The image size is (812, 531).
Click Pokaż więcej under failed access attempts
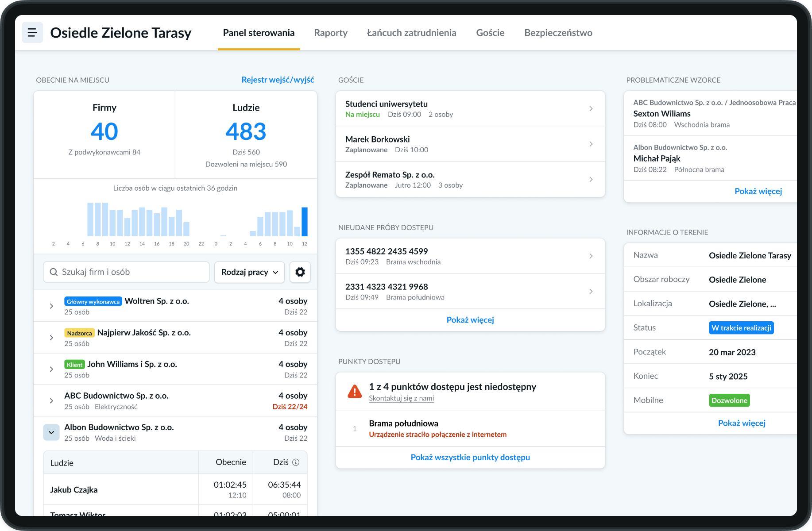click(470, 320)
